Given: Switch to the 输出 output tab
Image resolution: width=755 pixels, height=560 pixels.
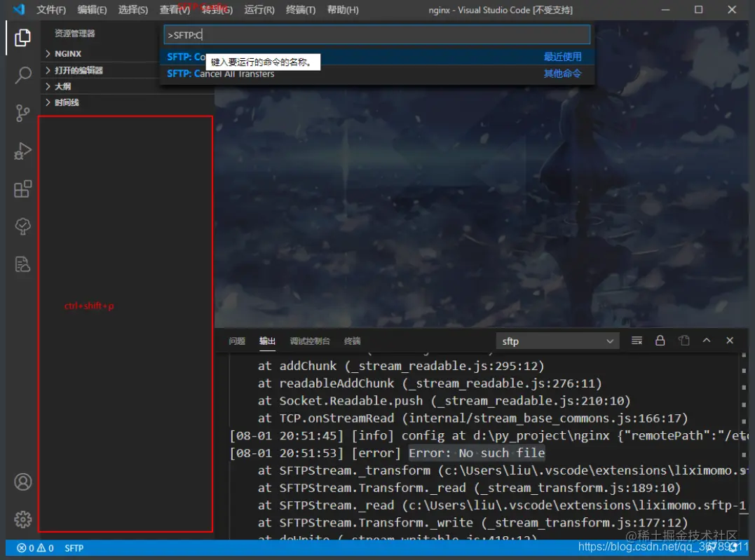Looking at the screenshot, I should coord(267,341).
